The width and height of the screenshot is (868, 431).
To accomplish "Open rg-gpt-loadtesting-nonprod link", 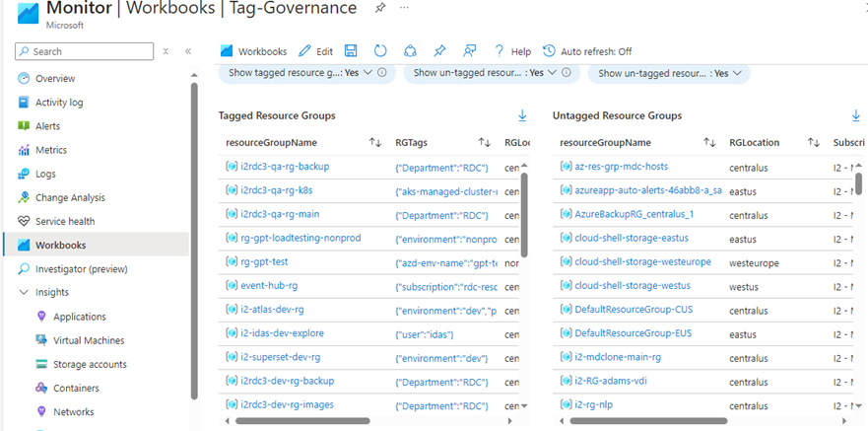I will point(300,238).
